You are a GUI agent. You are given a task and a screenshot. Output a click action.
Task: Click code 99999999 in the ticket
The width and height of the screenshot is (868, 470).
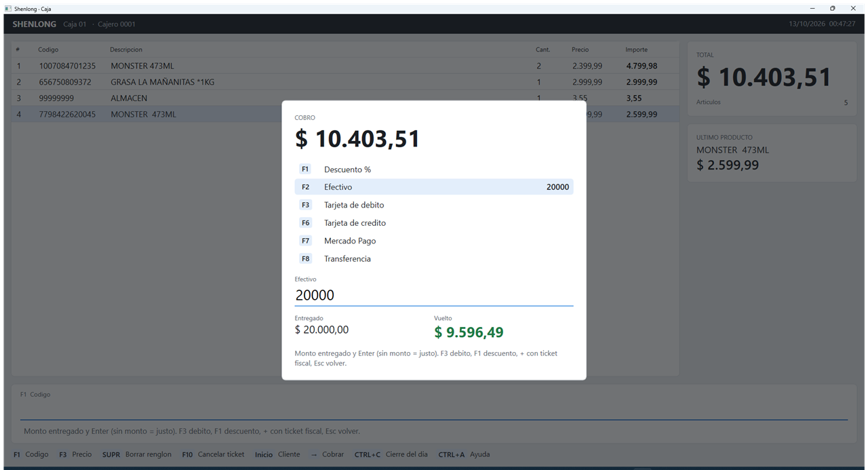coord(56,98)
